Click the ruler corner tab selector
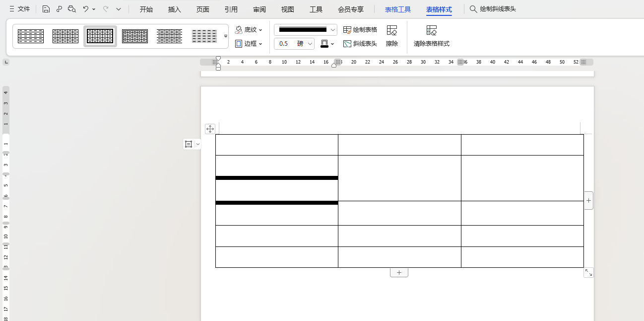 click(x=6, y=62)
